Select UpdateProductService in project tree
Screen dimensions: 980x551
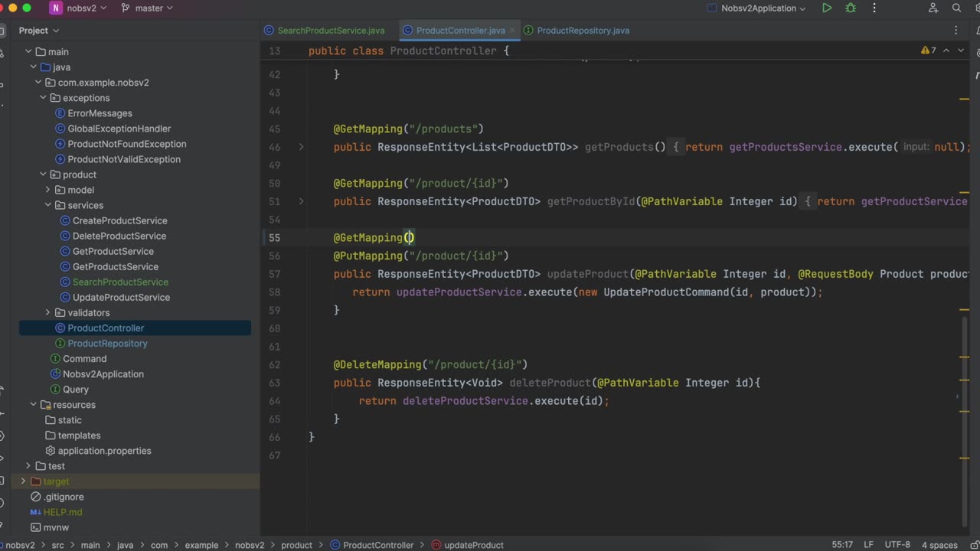121,297
